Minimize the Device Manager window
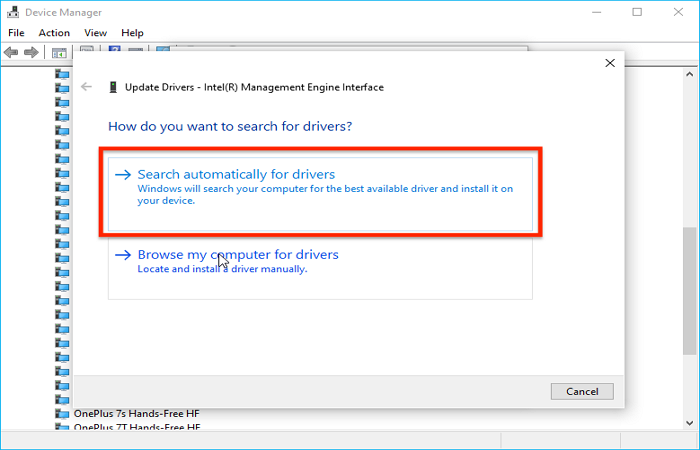 coord(591,13)
